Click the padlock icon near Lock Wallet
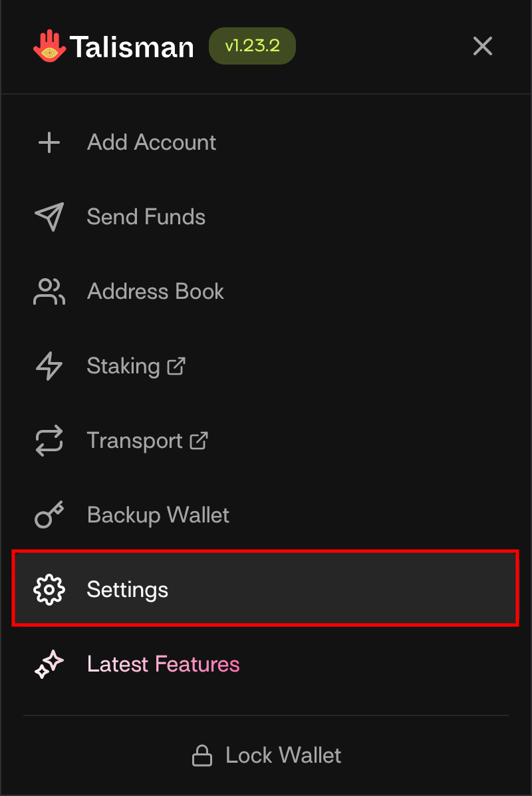This screenshot has width=532, height=796. tap(202, 755)
